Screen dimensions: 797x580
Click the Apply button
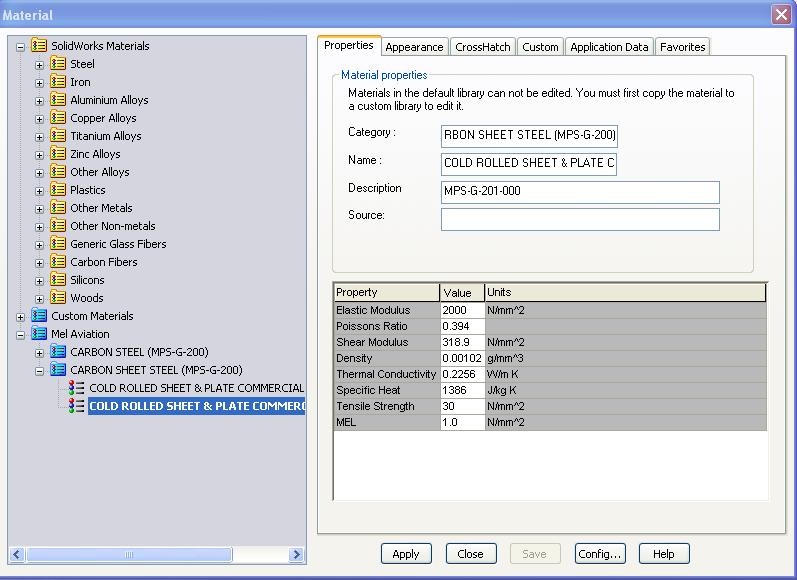[406, 554]
